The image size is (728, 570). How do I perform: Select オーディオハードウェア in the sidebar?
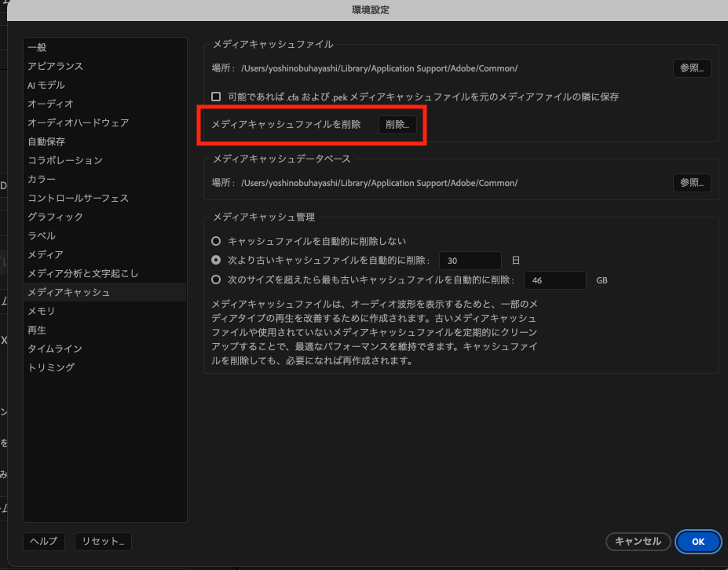(x=78, y=122)
